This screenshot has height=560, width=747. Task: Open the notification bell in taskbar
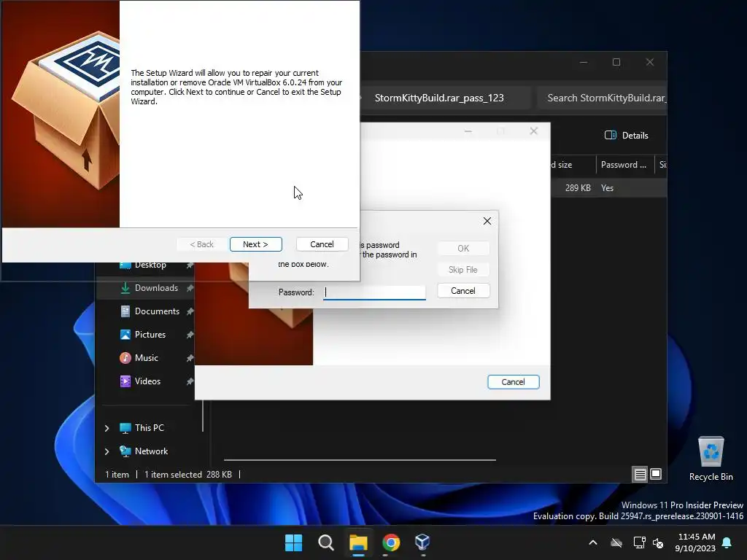tap(727, 542)
